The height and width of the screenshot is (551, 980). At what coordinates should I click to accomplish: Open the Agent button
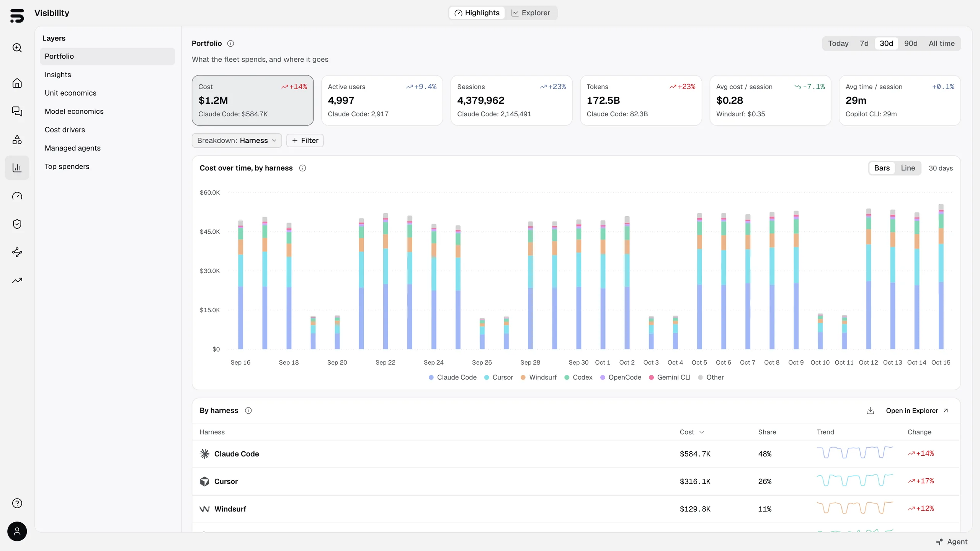pos(951,542)
